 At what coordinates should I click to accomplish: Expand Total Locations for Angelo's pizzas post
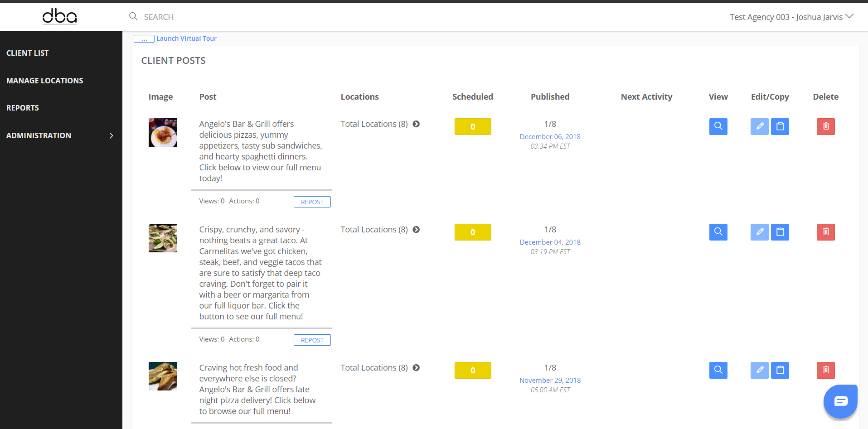click(416, 124)
